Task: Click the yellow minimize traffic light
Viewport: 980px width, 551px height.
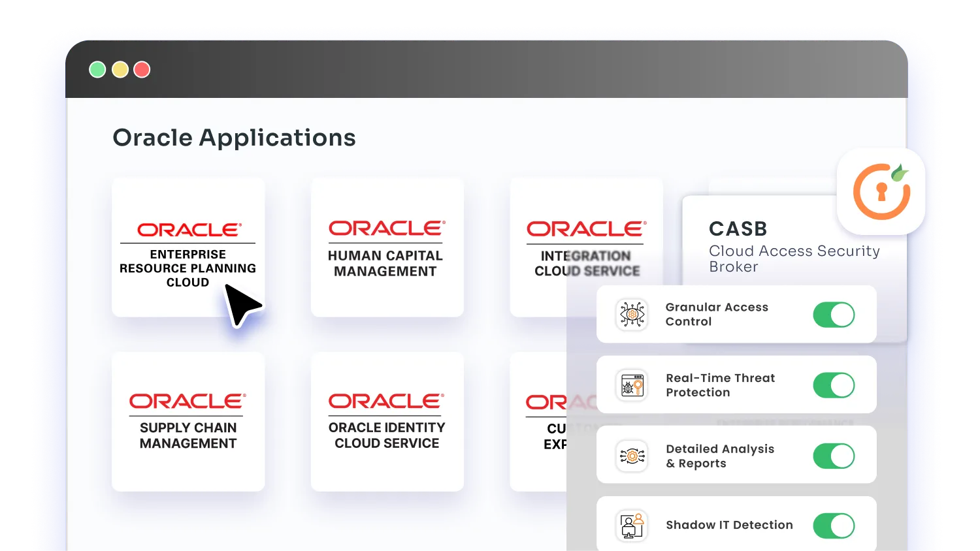Action: [120, 69]
